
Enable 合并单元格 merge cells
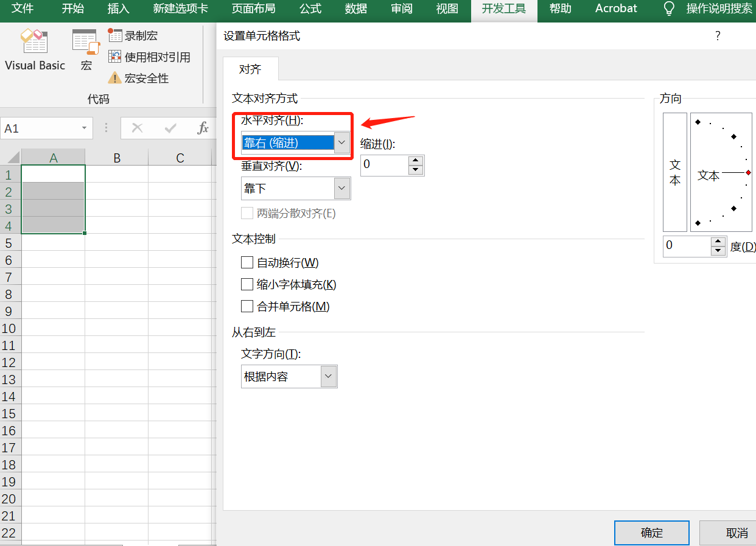(247, 306)
